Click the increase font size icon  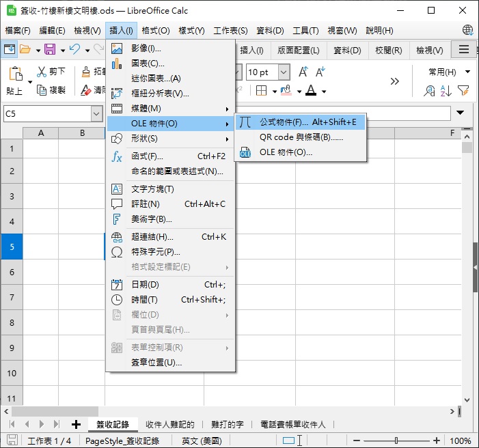(x=303, y=72)
